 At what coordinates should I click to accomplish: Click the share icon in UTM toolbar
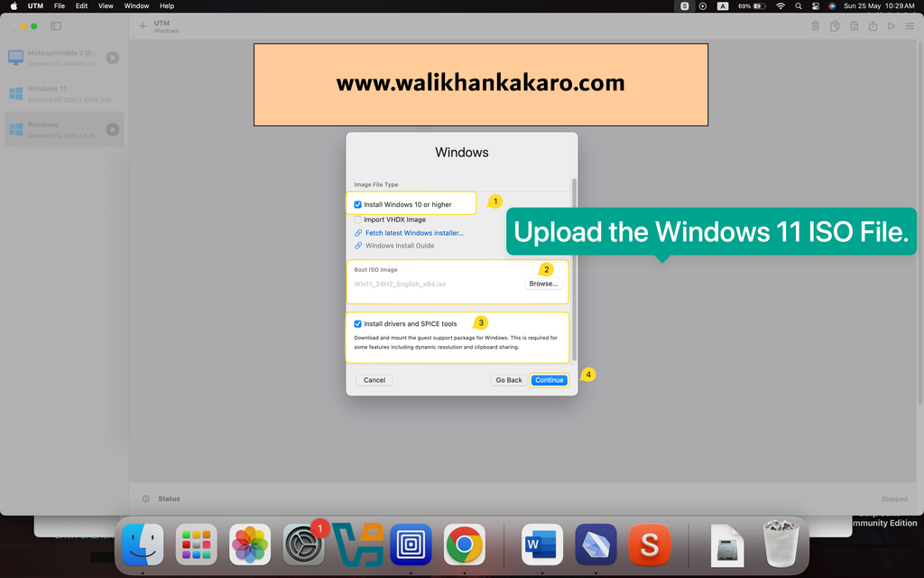coord(873,26)
